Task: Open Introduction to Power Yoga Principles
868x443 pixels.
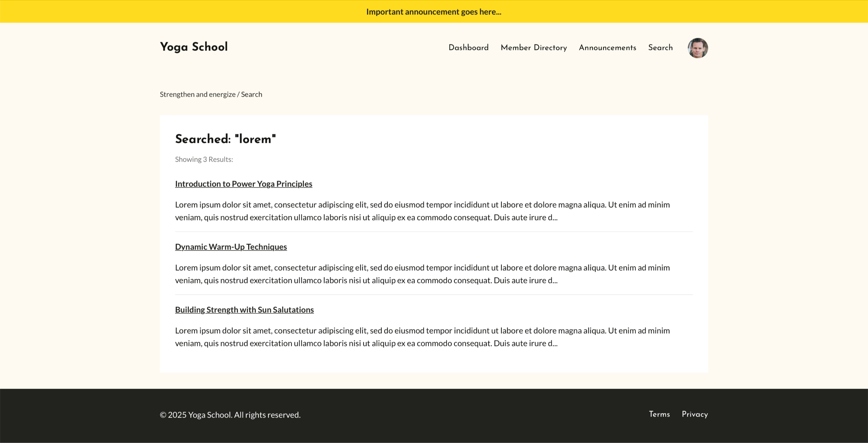Action: tap(243, 184)
